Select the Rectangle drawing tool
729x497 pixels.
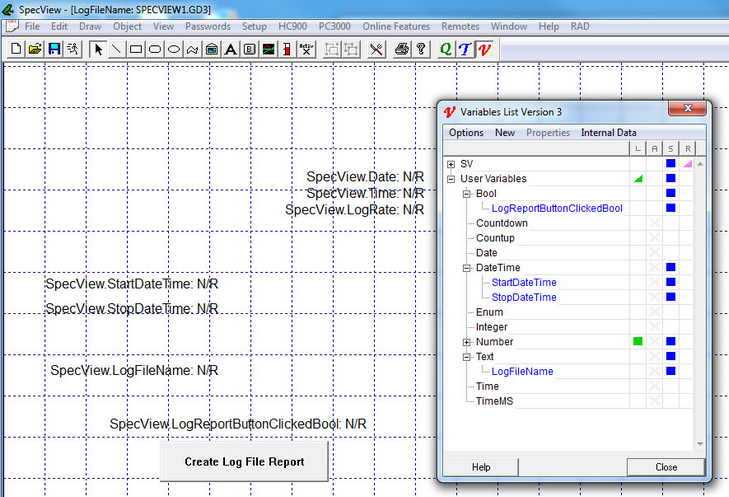point(136,49)
